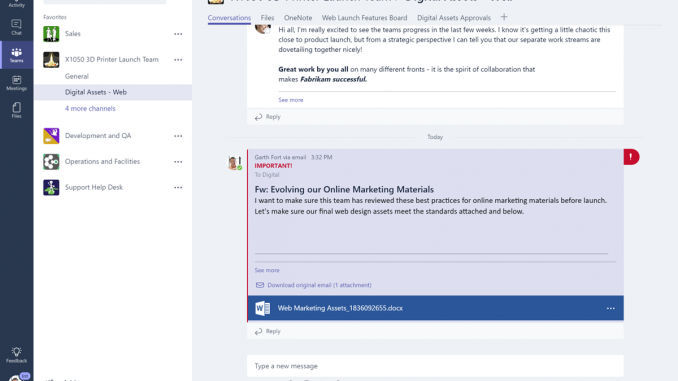Click the Favorites section label

[55, 17]
